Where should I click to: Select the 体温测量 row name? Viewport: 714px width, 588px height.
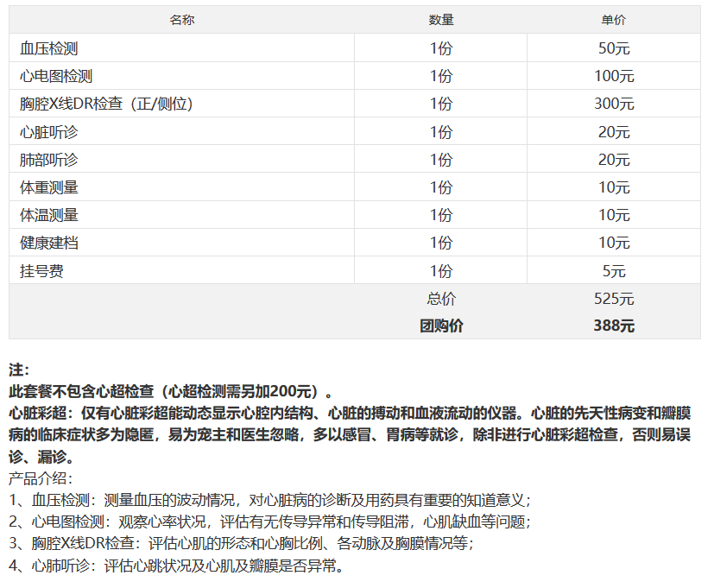pyautogui.click(x=48, y=215)
